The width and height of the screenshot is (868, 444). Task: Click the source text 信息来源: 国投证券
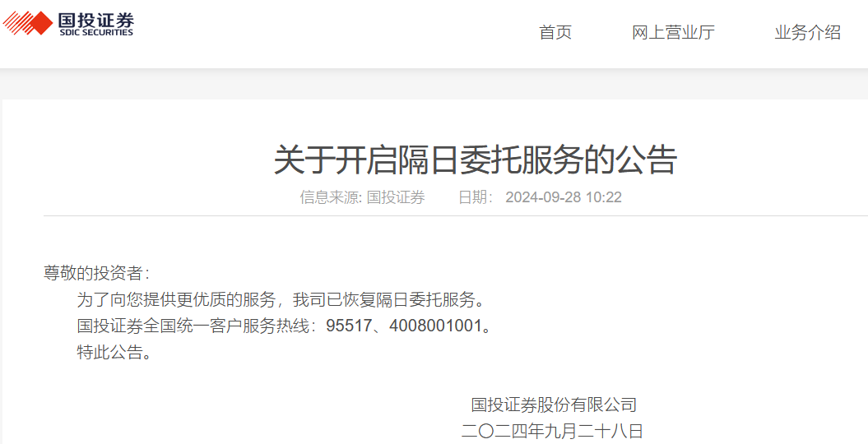coord(363,197)
